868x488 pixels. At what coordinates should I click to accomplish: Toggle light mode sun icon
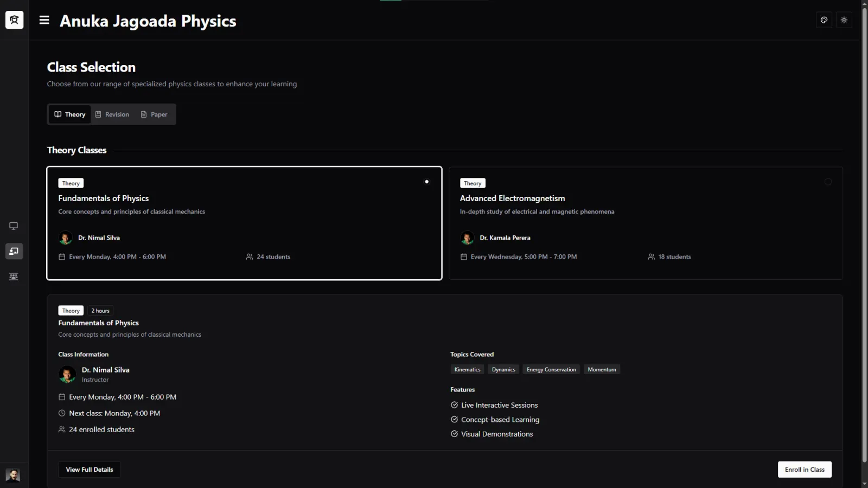pyautogui.click(x=844, y=20)
